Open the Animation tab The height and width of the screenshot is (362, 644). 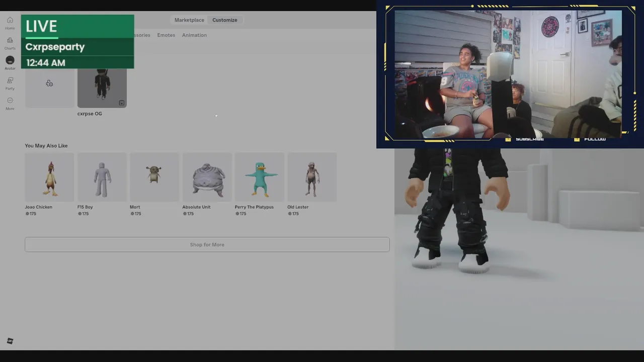pyautogui.click(x=194, y=35)
